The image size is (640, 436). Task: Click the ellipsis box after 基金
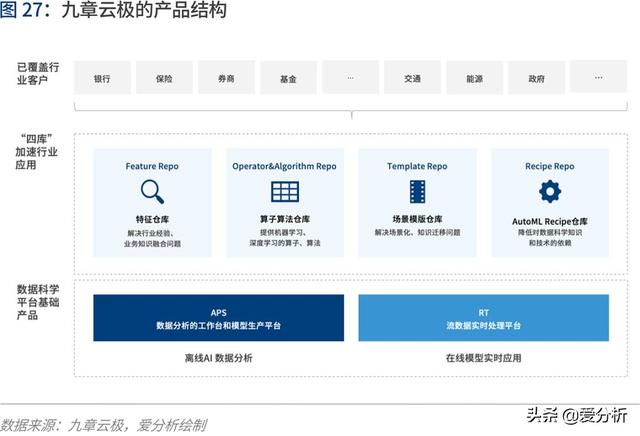pyautogui.click(x=350, y=78)
